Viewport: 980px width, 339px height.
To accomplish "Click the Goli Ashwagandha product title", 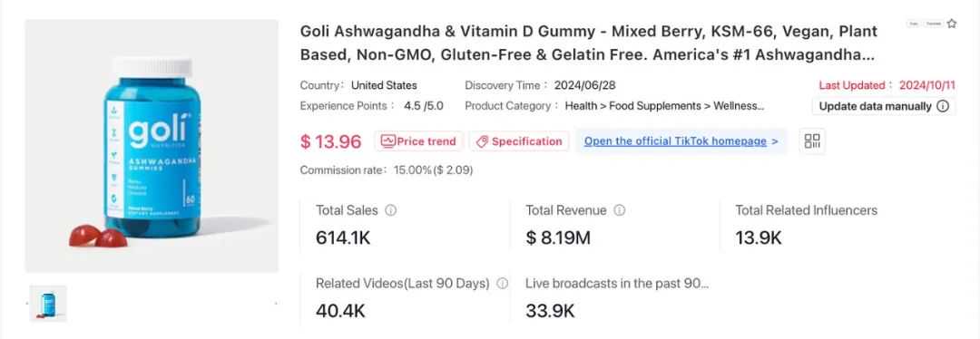I will tap(589, 44).
